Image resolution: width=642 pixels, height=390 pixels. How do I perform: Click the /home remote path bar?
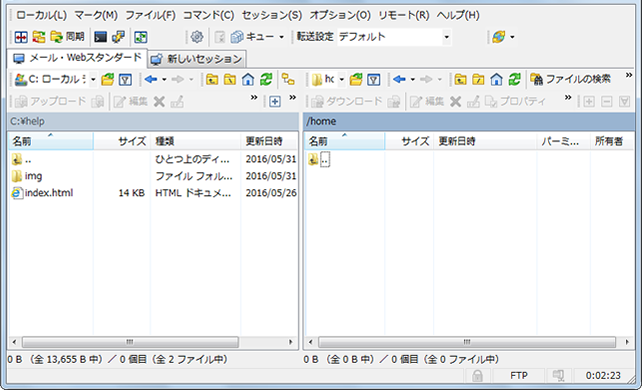tap(469, 122)
